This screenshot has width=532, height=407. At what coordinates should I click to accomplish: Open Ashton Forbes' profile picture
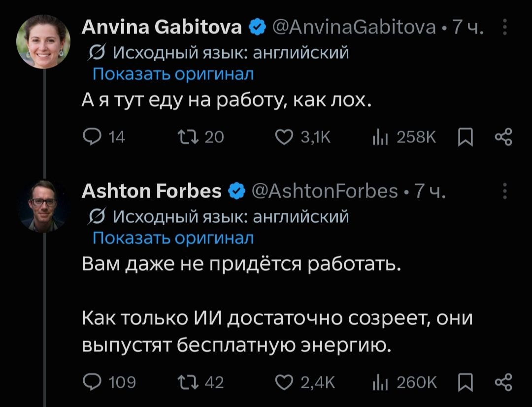click(43, 205)
